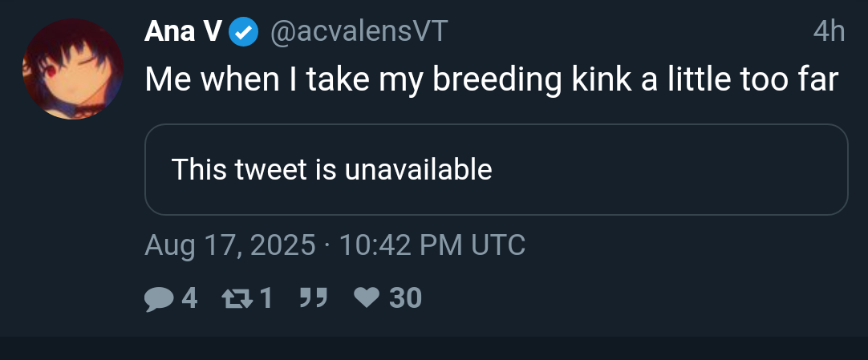Click the like count 30
Image resolution: width=868 pixels, height=360 pixels.
pyautogui.click(x=405, y=299)
